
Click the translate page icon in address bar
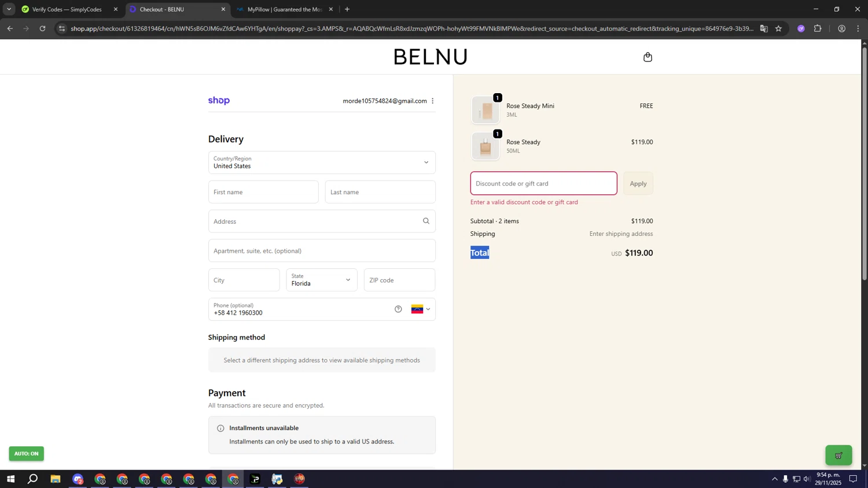764,28
